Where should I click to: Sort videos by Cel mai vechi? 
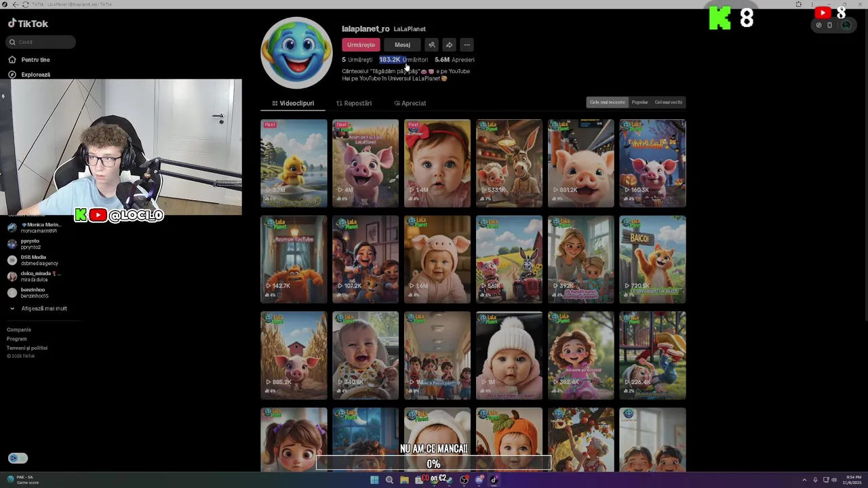click(668, 102)
